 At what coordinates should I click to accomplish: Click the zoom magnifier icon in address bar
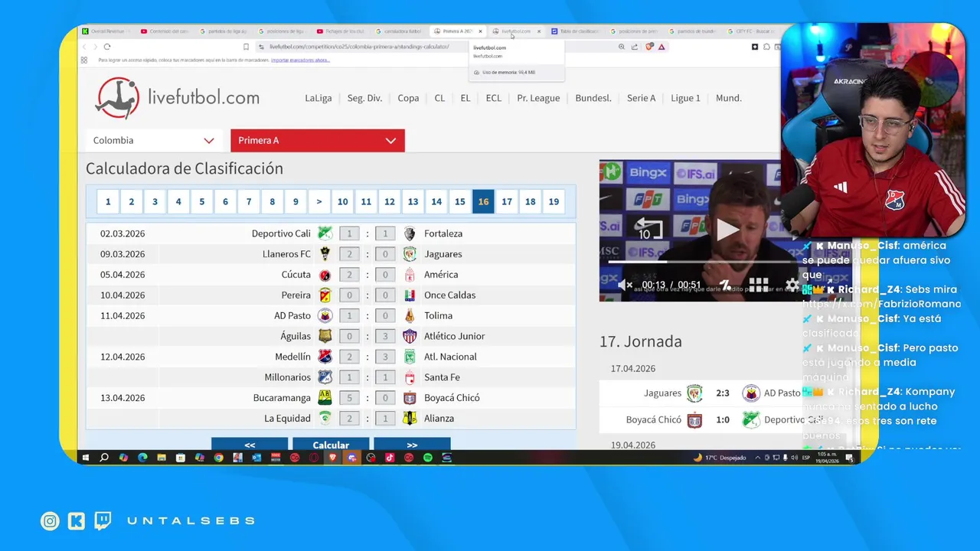click(621, 47)
